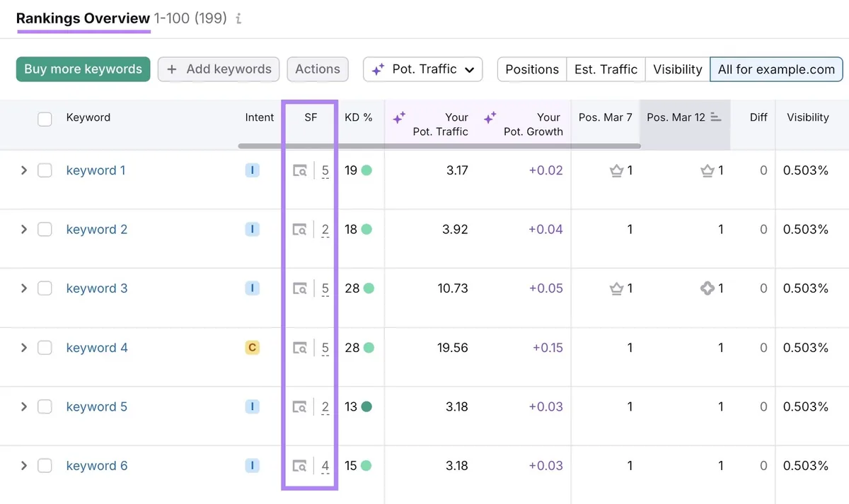Check the box for keyword 3

45,288
